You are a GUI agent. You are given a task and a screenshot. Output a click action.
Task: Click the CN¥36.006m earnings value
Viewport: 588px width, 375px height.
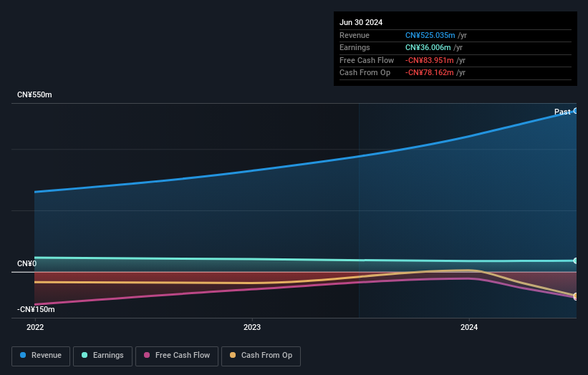coord(428,47)
